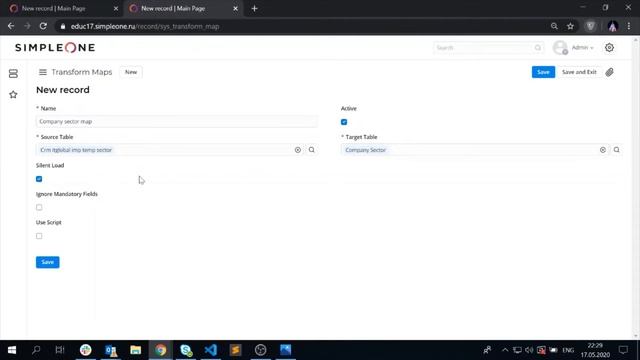
Task: Open the volume control in system tray
Action: tap(529, 350)
